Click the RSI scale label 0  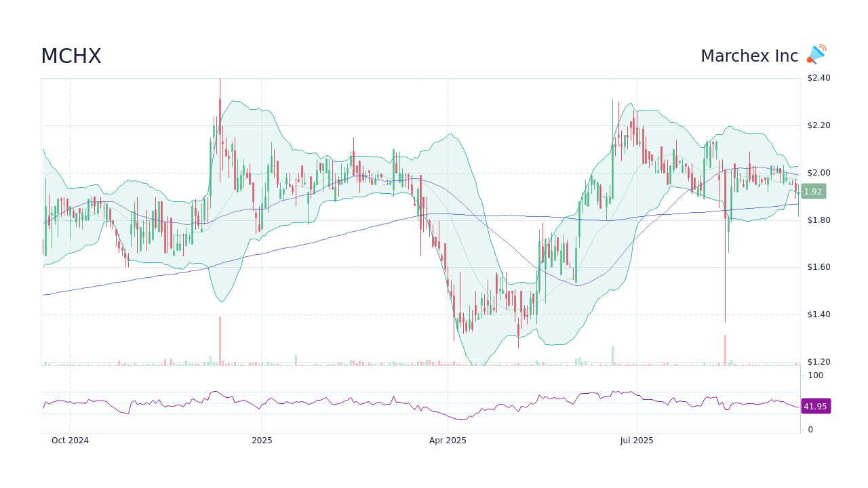(810, 430)
